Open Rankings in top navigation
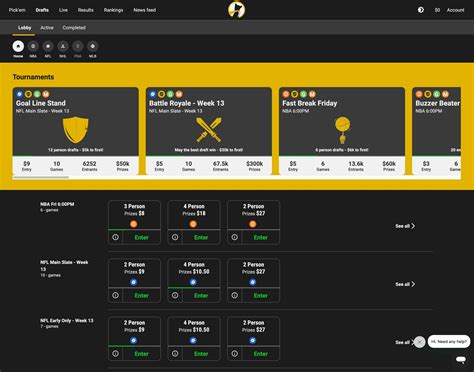Screen dimensions: 474x372 (113, 10)
